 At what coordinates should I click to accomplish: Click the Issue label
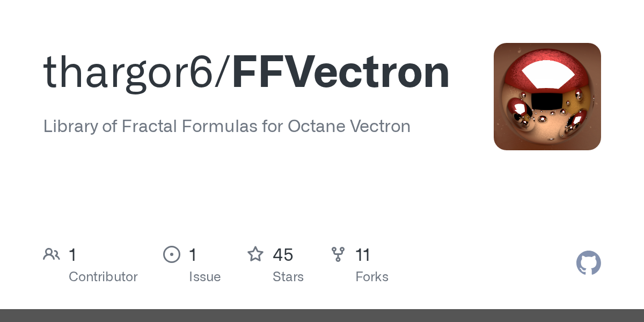pyautogui.click(x=204, y=277)
